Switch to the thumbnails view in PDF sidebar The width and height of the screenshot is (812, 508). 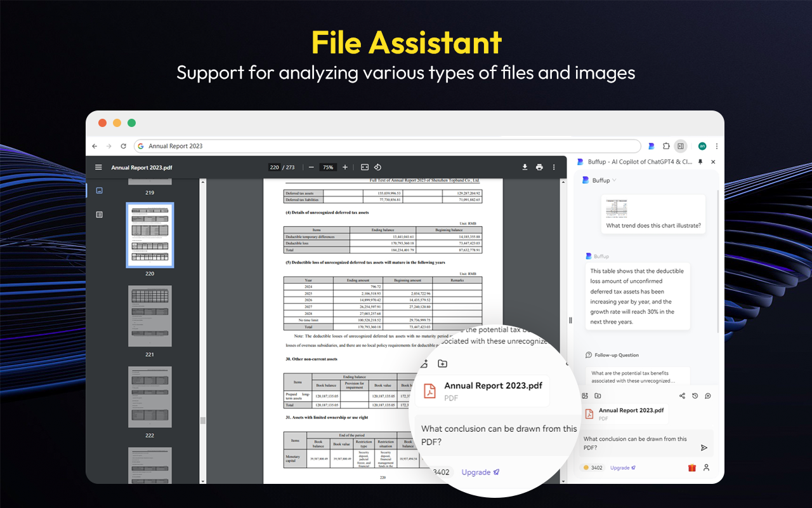[x=99, y=190]
